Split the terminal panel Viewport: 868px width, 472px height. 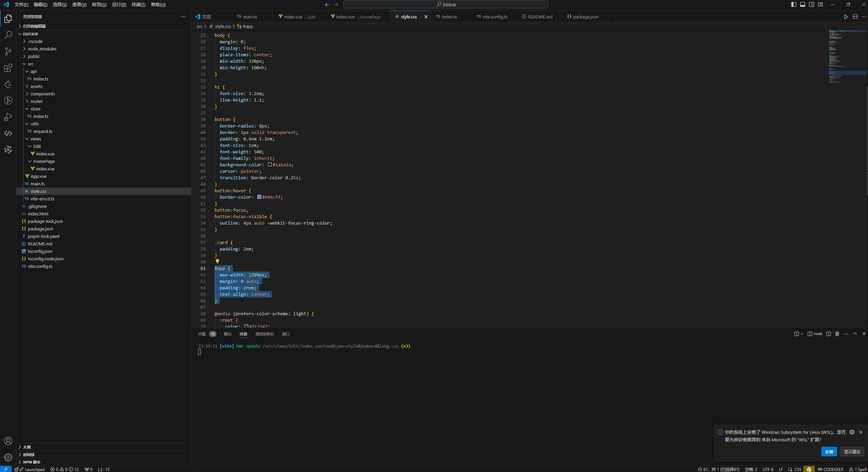point(828,334)
